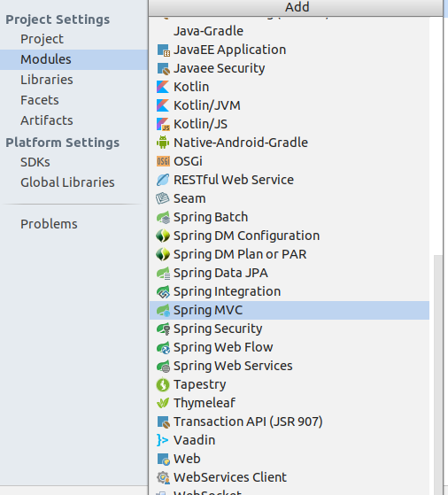The width and height of the screenshot is (448, 495).
Task: Open the Artifacts section
Action: coord(47,120)
